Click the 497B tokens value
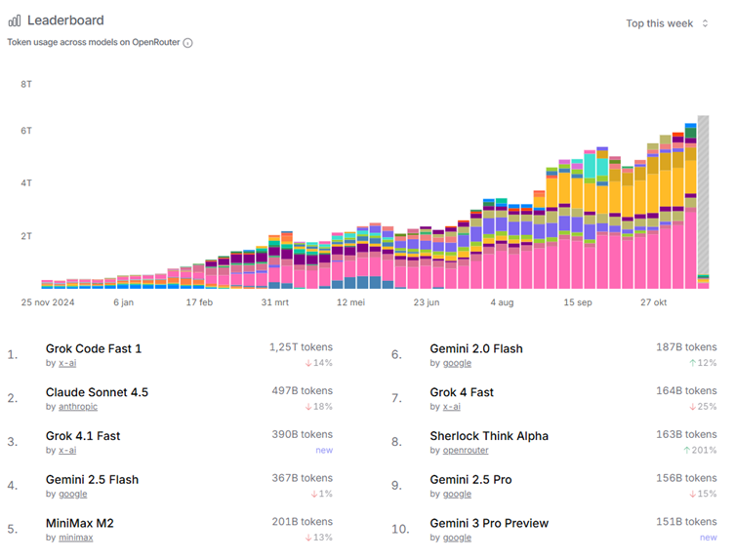735x560 pixels. [x=303, y=391]
